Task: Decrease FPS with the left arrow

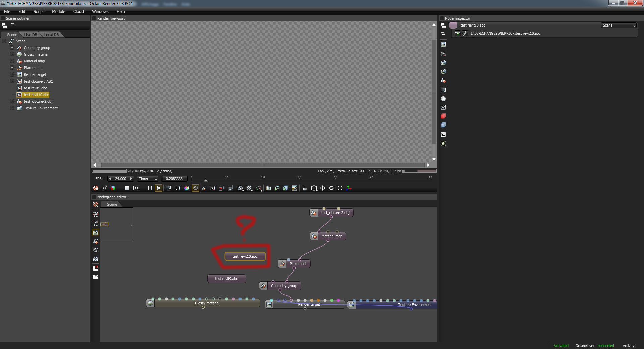Action: click(x=110, y=179)
